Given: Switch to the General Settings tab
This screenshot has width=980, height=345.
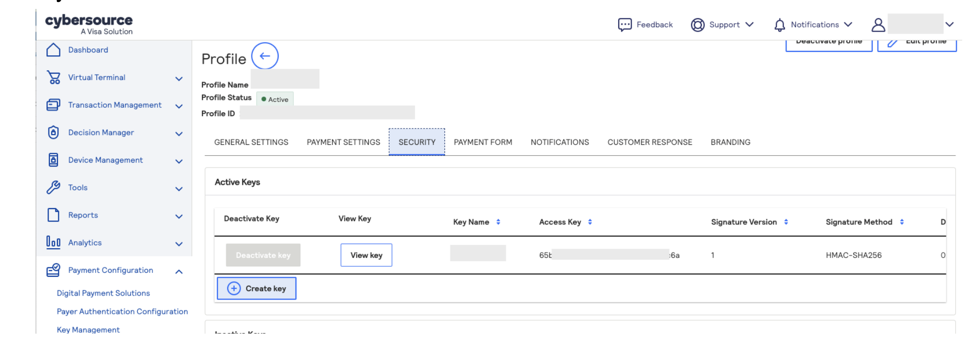Looking at the screenshot, I should [x=251, y=142].
